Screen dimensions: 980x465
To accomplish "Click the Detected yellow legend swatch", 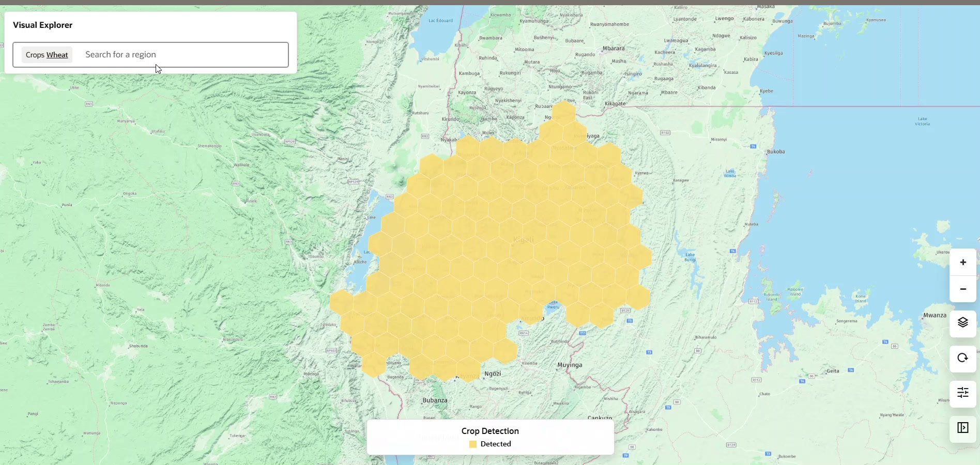I will (x=473, y=444).
